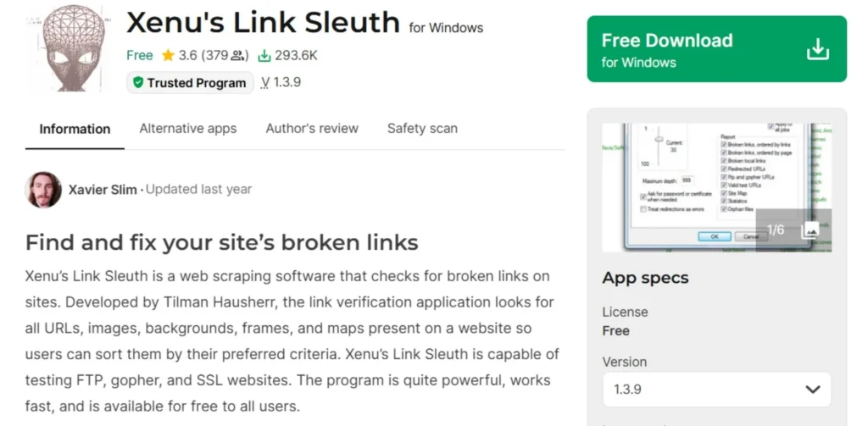Go to the Safety scan tab
868x426 pixels.
(422, 129)
